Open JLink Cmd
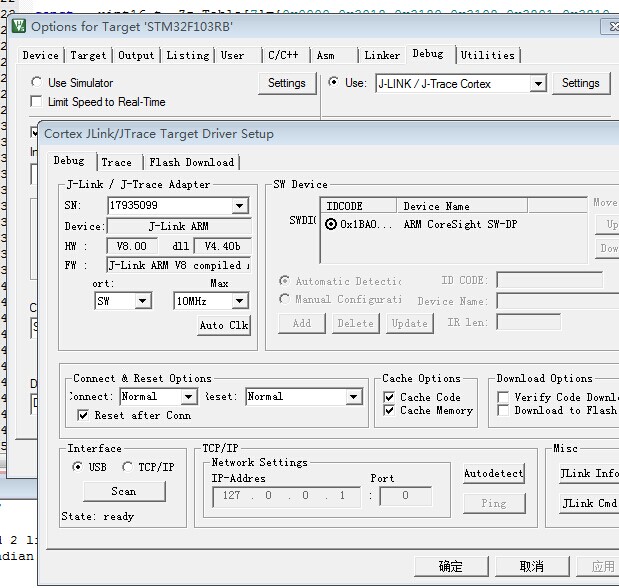Viewport: 619px width, 588px height. coord(589,503)
